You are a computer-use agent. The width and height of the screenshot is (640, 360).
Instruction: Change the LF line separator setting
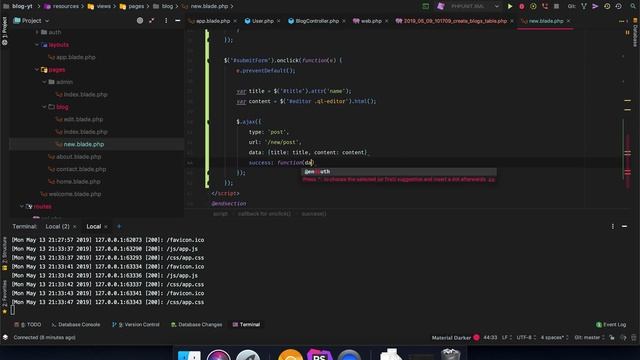(507, 338)
